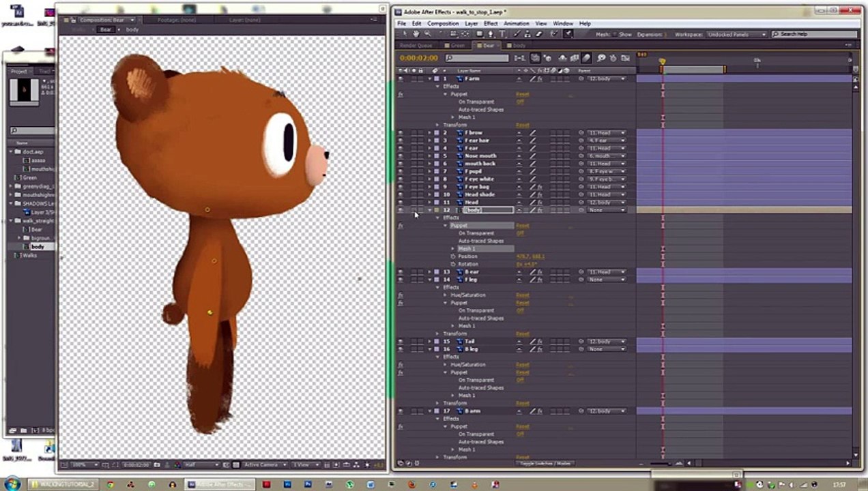Select the Selection arrow tool
Screen dimensions: 868x491
pyautogui.click(x=405, y=34)
